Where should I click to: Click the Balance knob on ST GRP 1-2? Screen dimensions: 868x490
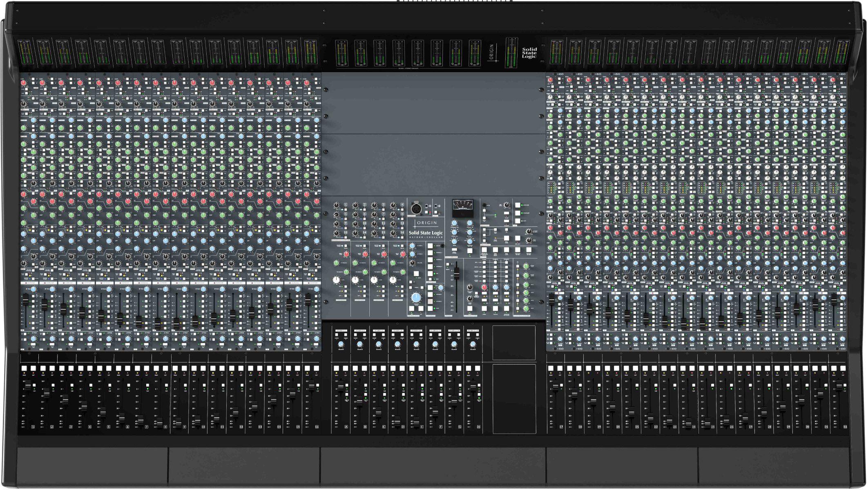click(341, 345)
